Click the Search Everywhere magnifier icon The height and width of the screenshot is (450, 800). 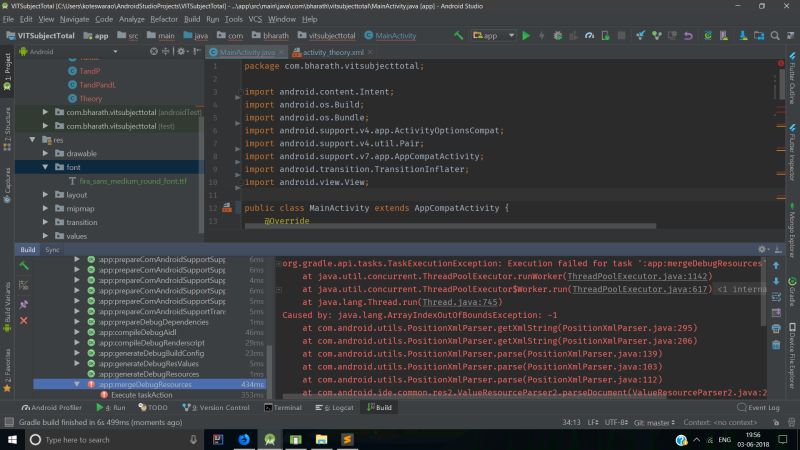775,35
